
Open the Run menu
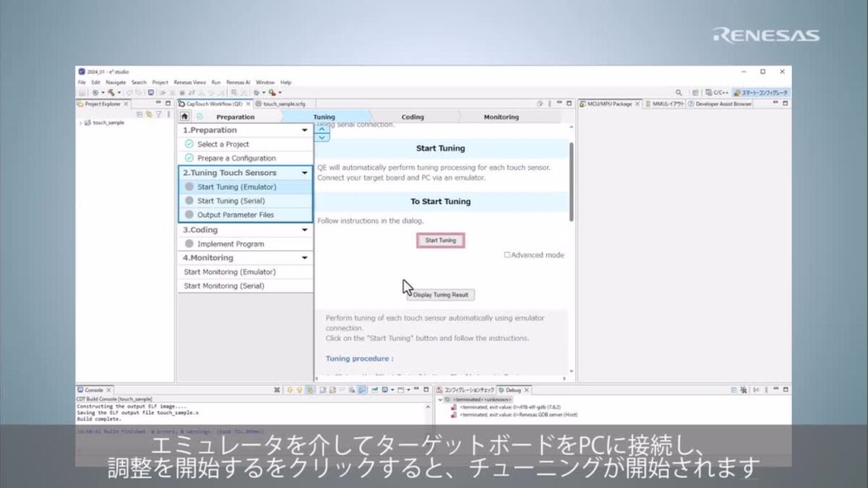pos(216,82)
